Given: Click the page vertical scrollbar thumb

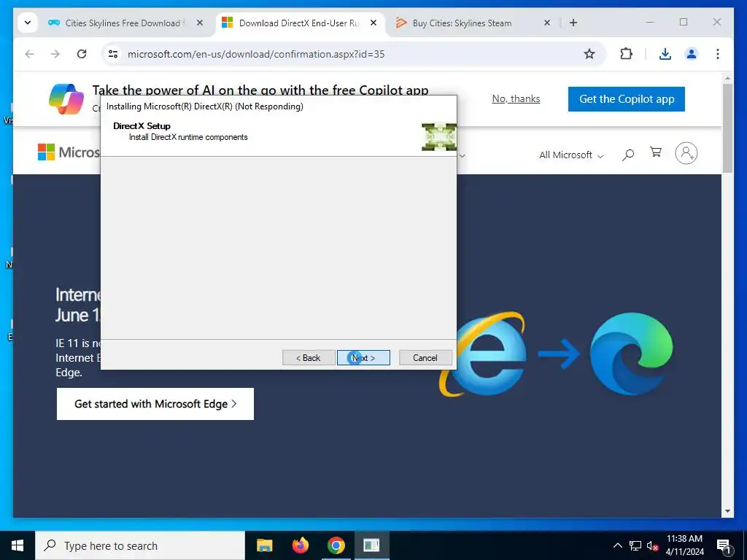Looking at the screenshot, I should (727, 128).
